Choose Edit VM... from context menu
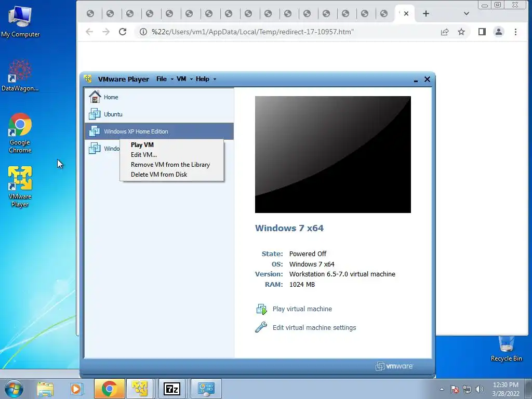Screen dimensions: 532x399 point(144,154)
